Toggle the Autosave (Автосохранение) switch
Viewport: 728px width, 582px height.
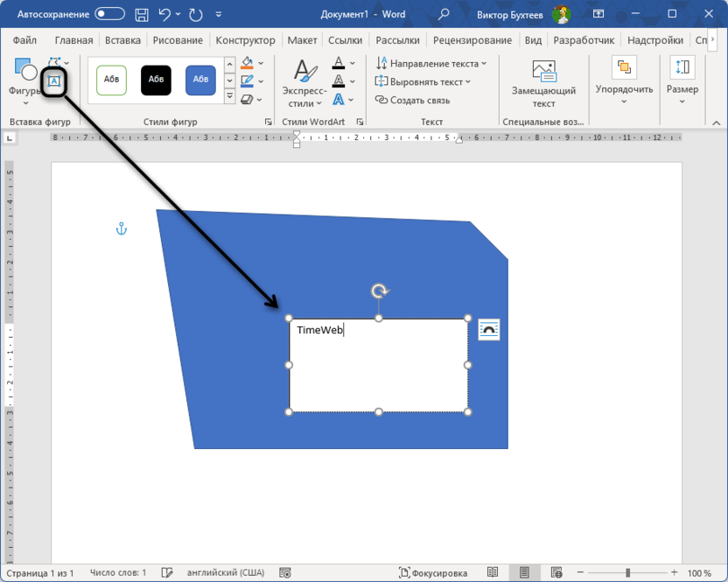(110, 14)
